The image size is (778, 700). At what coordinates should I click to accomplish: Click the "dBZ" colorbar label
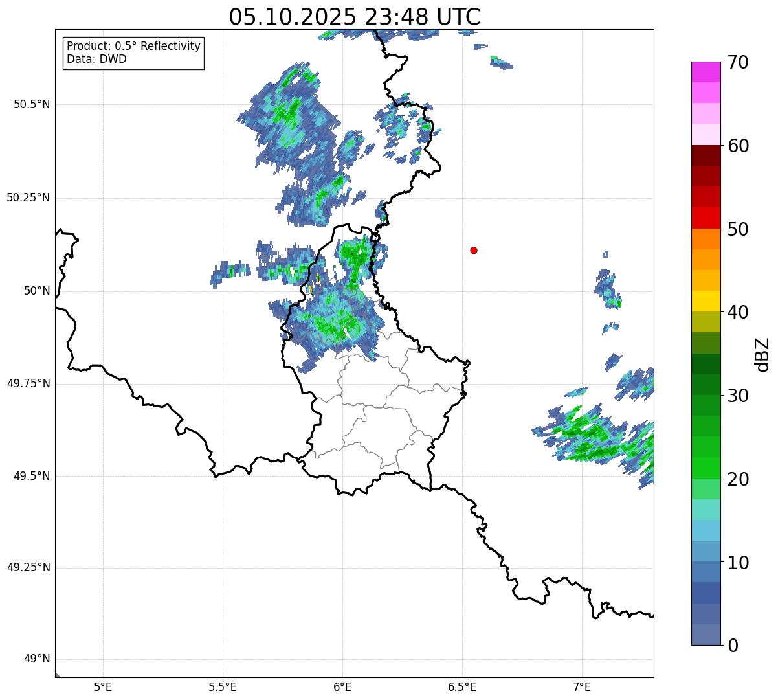pos(762,354)
